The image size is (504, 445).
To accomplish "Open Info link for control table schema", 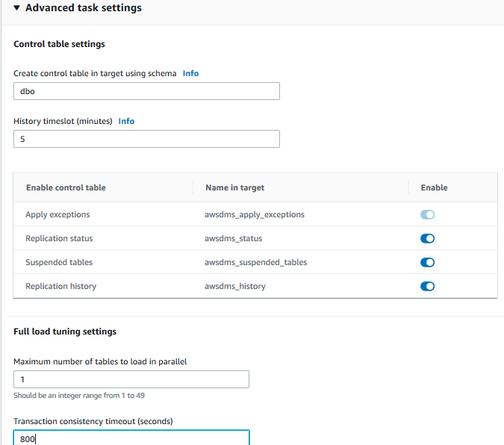I will point(190,74).
